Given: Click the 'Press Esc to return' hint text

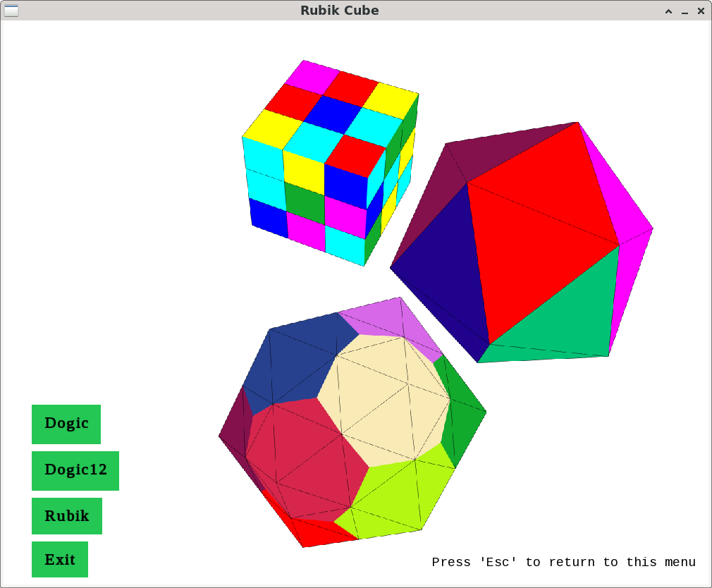Looking at the screenshot, I should pyautogui.click(x=563, y=562).
